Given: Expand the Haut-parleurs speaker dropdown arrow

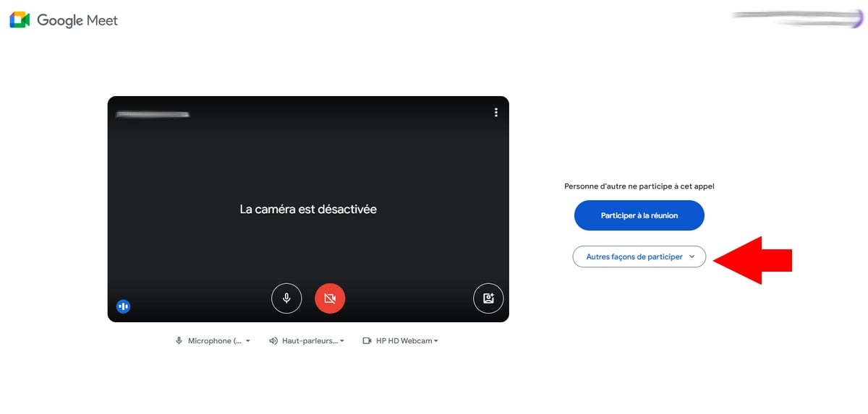Looking at the screenshot, I should [x=342, y=341].
